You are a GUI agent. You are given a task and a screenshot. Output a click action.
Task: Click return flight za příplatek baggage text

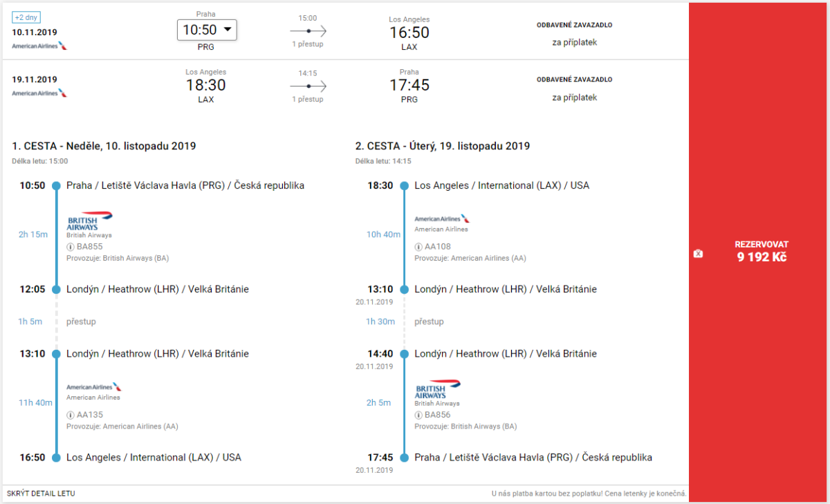tap(574, 97)
